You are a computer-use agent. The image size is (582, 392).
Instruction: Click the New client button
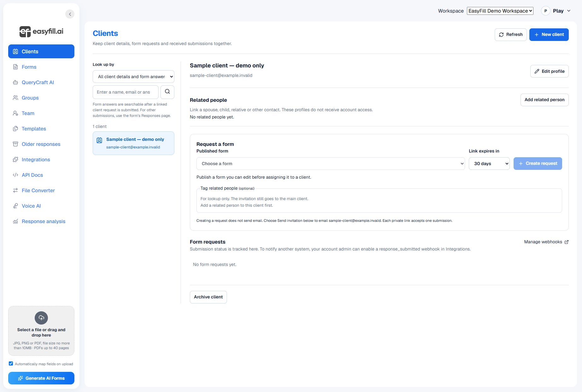pyautogui.click(x=549, y=35)
